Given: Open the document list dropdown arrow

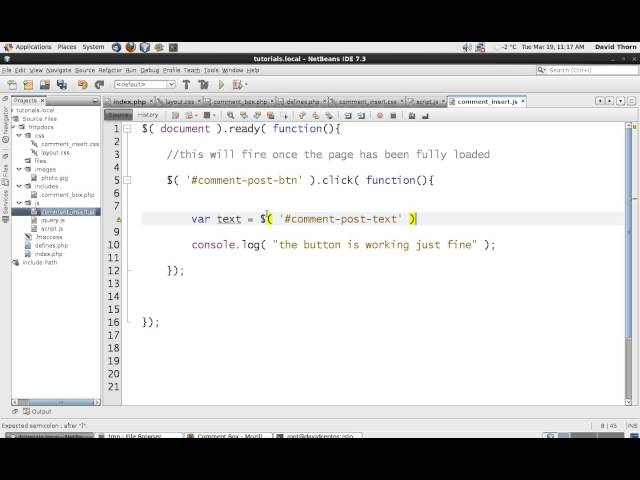Looking at the screenshot, I should pyautogui.click(x=620, y=101).
